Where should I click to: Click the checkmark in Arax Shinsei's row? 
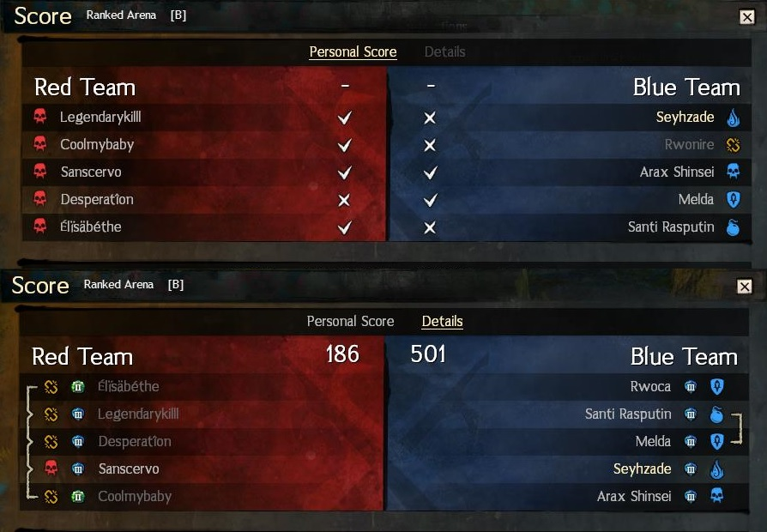pyautogui.click(x=431, y=172)
